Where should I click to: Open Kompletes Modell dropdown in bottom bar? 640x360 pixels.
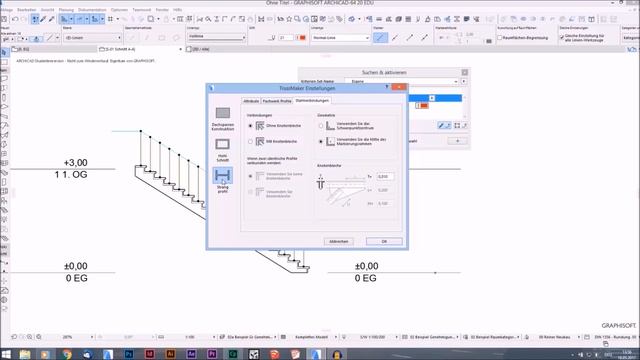click(x=336, y=337)
